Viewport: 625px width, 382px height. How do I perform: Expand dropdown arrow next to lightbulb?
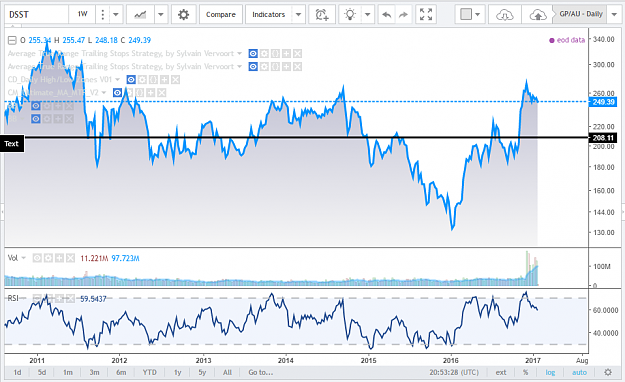tap(368, 15)
